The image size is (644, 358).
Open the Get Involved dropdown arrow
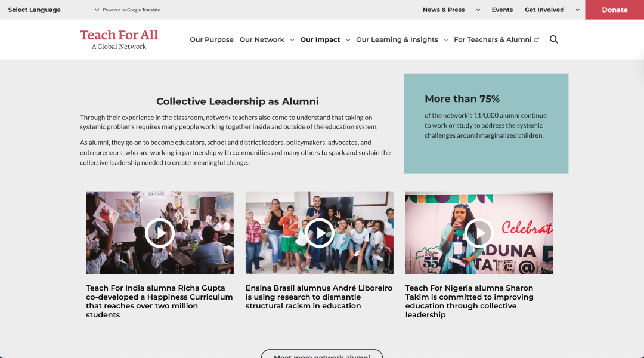(577, 10)
